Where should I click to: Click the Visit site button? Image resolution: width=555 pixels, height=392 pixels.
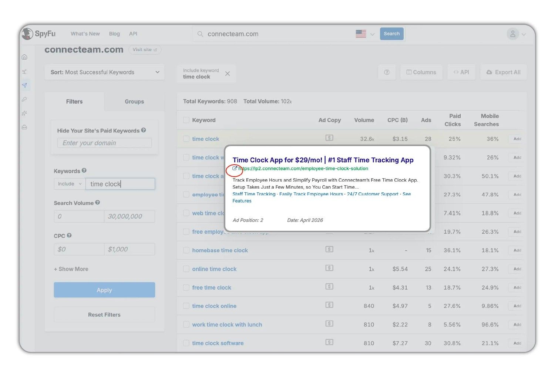pos(145,50)
